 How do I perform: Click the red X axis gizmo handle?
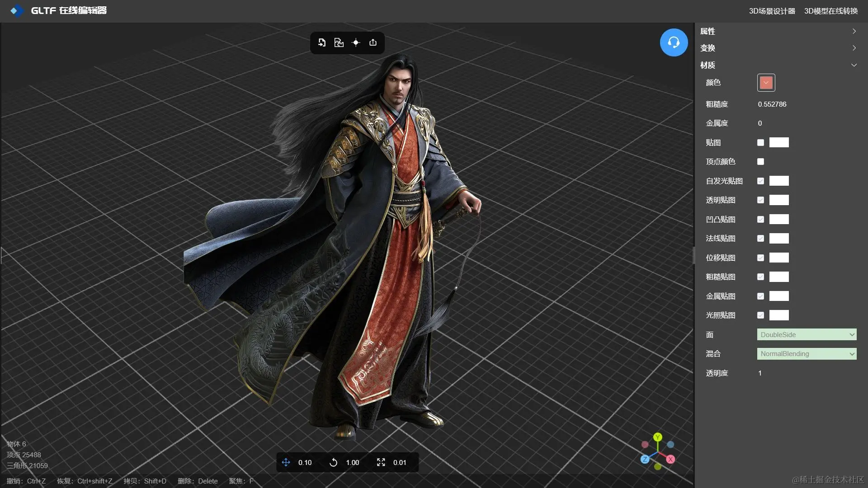(670, 459)
